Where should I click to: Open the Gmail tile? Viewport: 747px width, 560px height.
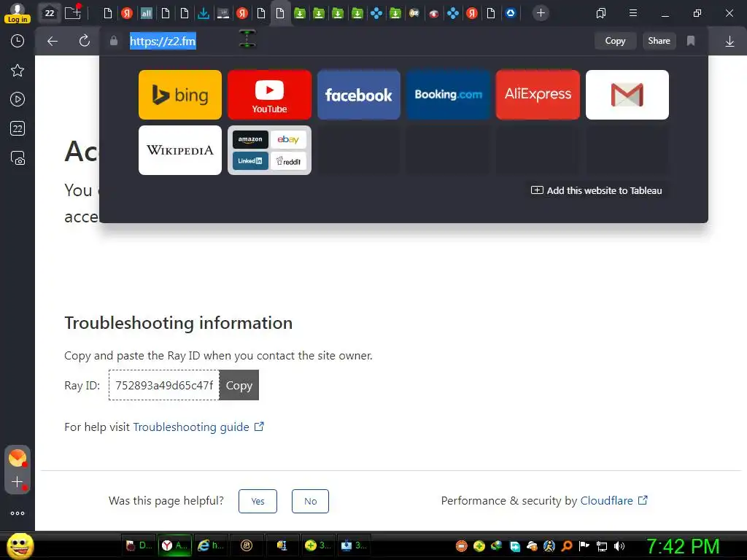click(627, 95)
